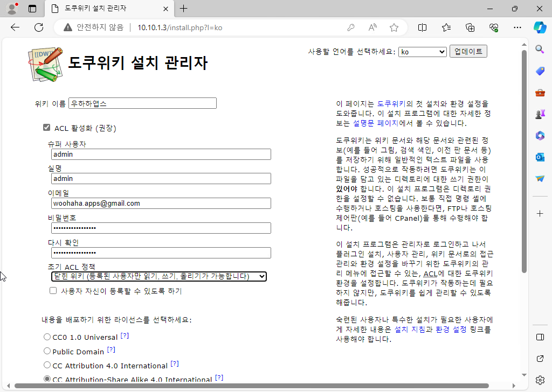Open the sidebar Shopping tag icon
552x392 pixels.
[540, 71]
